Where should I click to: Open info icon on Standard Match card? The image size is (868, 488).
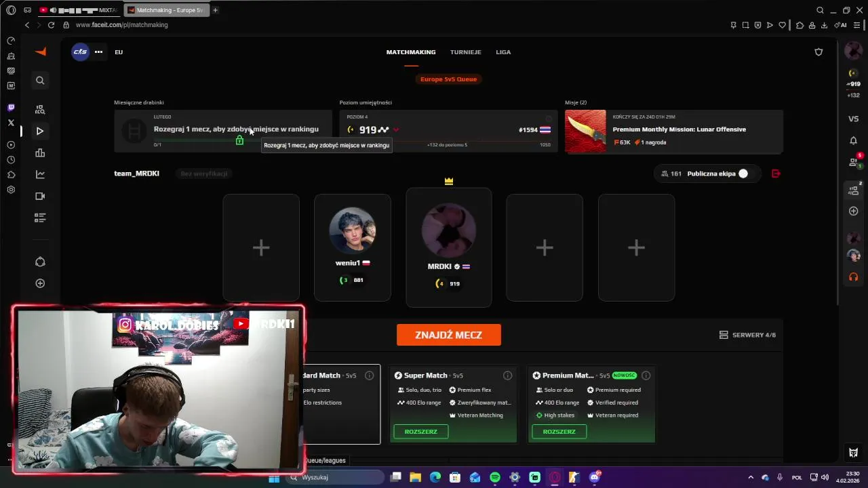click(370, 375)
